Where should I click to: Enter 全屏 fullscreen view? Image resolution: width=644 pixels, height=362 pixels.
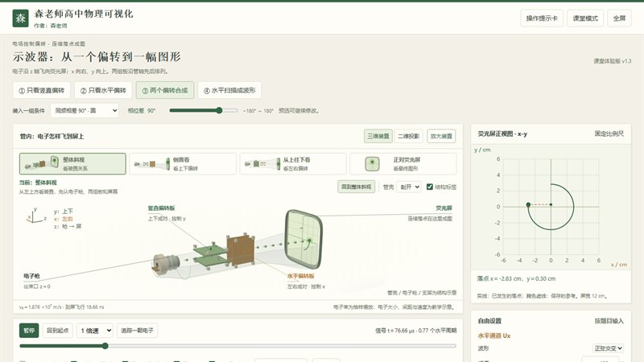click(619, 19)
